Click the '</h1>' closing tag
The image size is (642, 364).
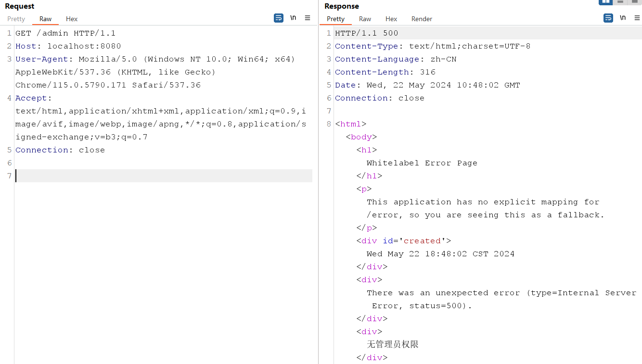click(369, 176)
